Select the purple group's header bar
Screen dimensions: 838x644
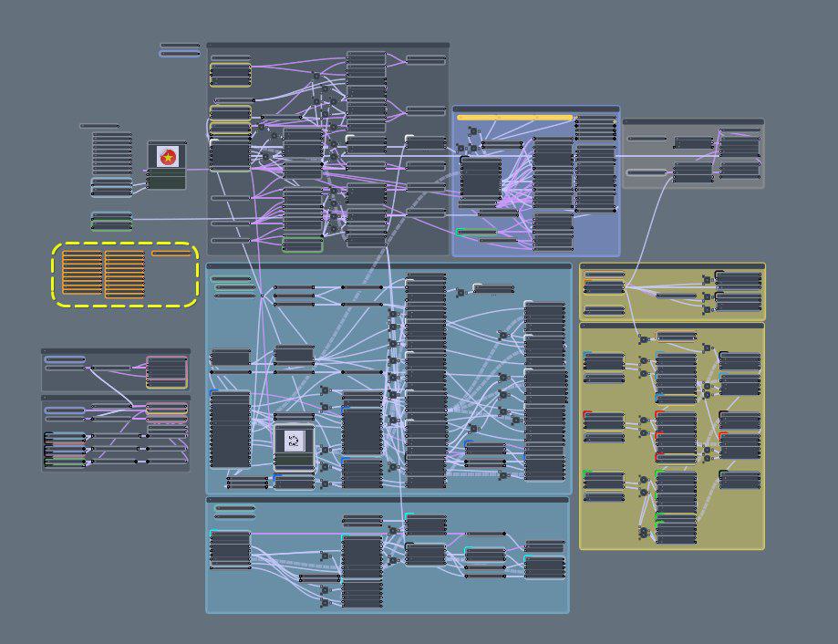pyautogui.click(x=536, y=109)
